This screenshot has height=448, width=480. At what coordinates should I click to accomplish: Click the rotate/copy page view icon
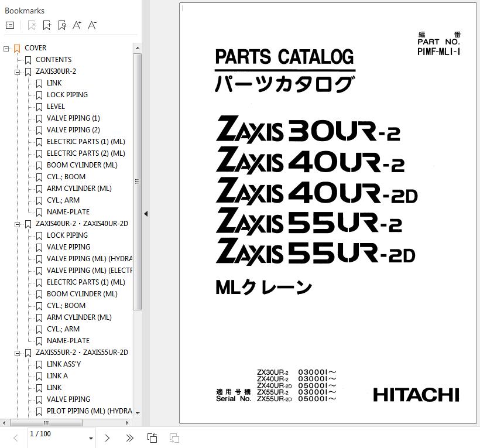[x=152, y=438]
